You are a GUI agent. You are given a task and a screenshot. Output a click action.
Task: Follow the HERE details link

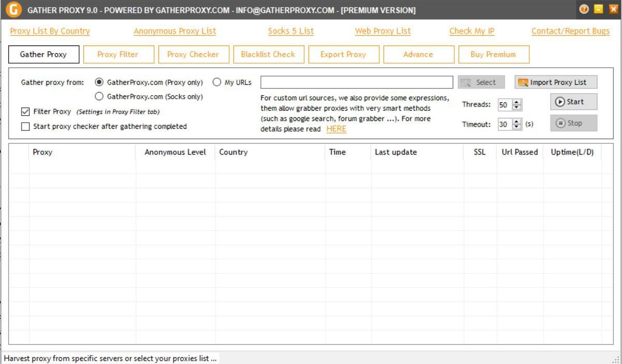point(336,129)
